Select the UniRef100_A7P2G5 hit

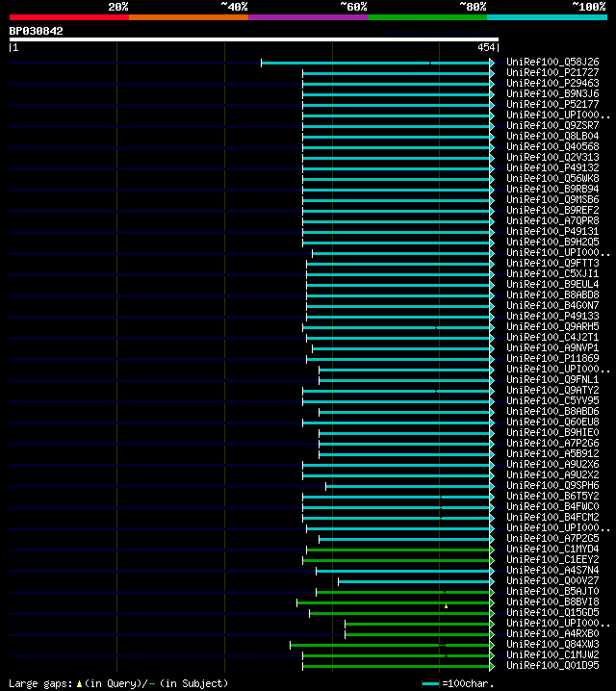pyautogui.click(x=552, y=538)
